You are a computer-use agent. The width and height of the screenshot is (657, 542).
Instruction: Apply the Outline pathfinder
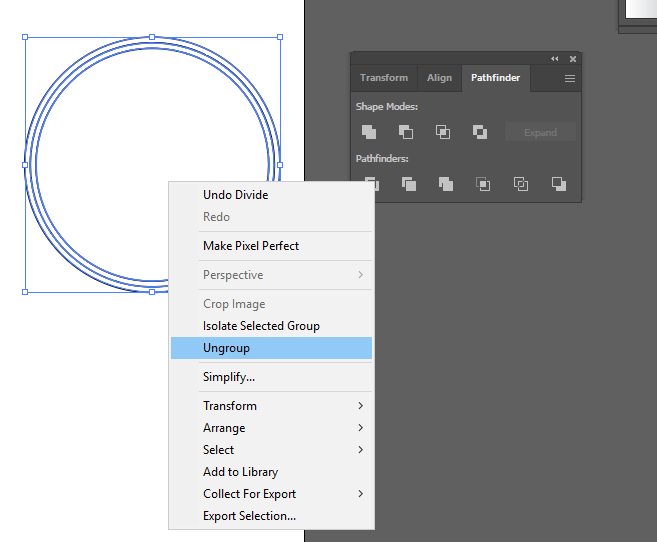pos(521,184)
